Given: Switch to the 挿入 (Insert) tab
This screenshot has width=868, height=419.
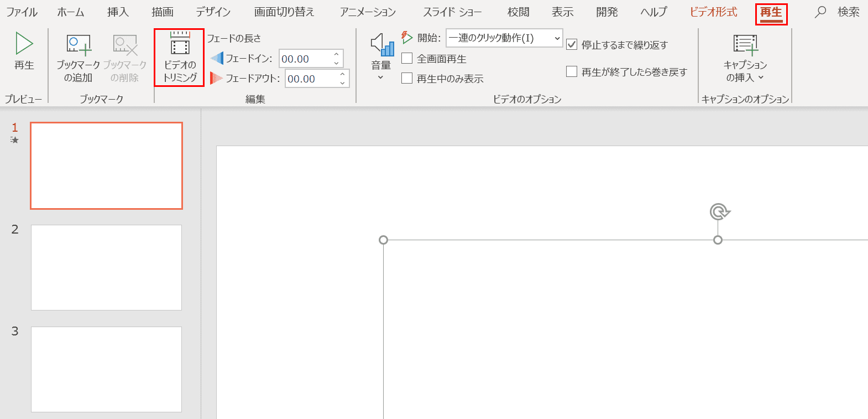Looking at the screenshot, I should coord(118,12).
